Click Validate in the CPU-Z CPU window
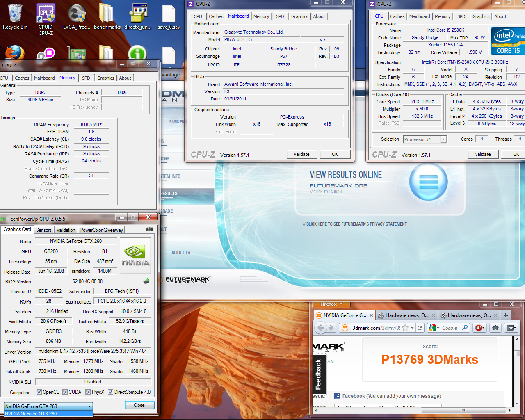The height and width of the screenshot is (420, 525). 483,154
